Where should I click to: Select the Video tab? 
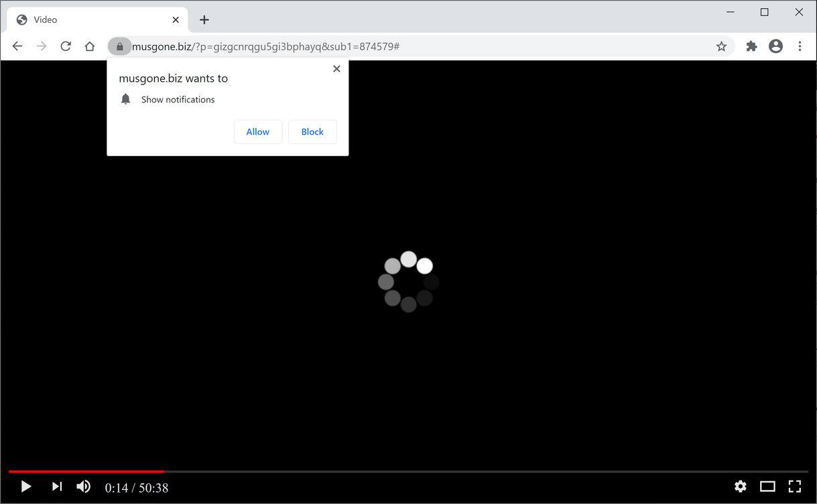tap(97, 20)
